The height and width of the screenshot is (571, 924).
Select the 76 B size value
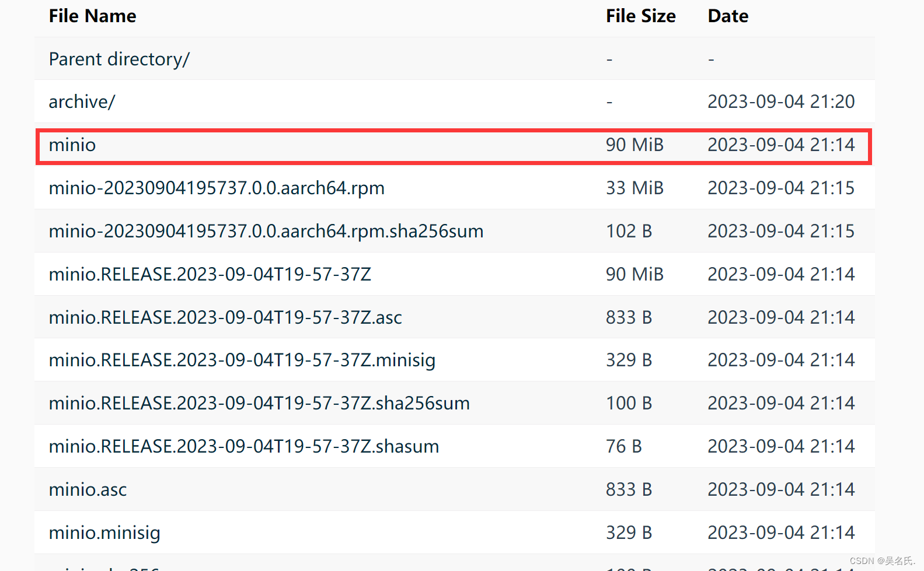click(x=624, y=446)
